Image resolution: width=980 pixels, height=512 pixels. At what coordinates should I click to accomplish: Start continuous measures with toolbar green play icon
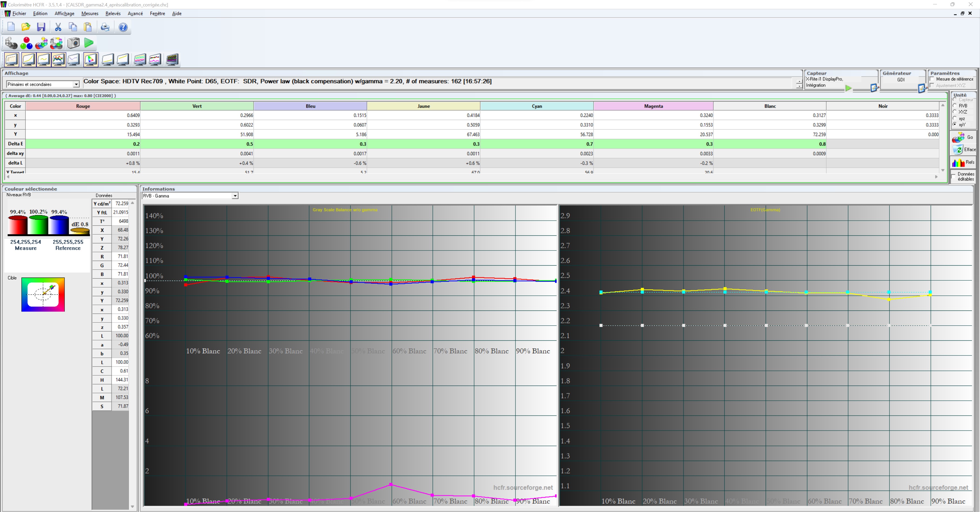(x=89, y=43)
